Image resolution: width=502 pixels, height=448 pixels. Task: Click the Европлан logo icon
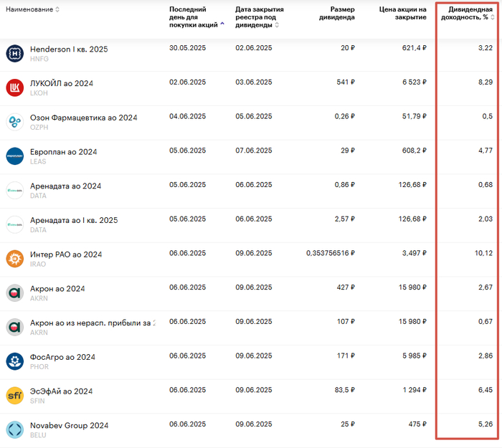point(15,156)
